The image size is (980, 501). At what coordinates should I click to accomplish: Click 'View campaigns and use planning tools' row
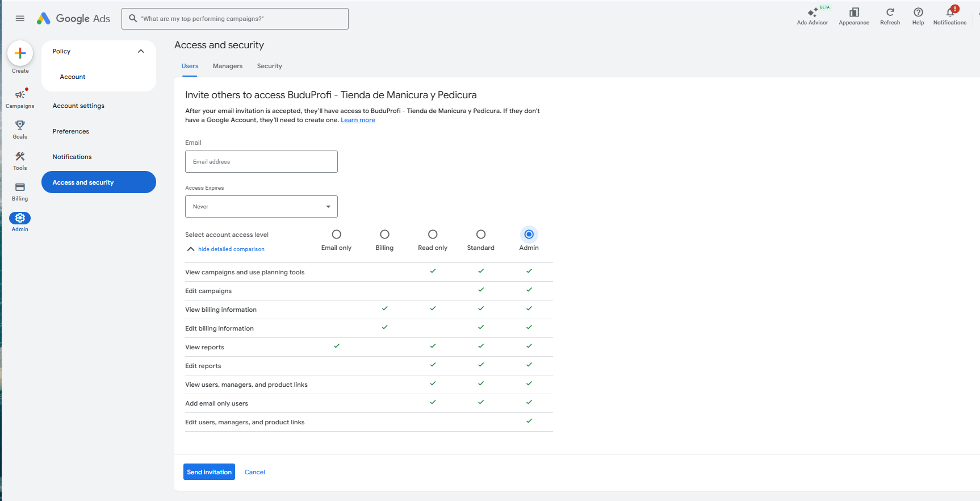click(369, 272)
